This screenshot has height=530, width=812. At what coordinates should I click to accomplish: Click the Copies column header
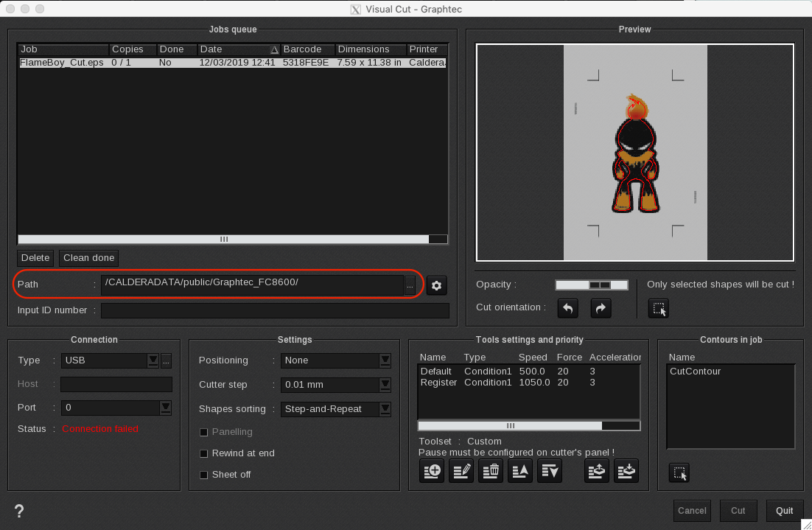point(133,49)
